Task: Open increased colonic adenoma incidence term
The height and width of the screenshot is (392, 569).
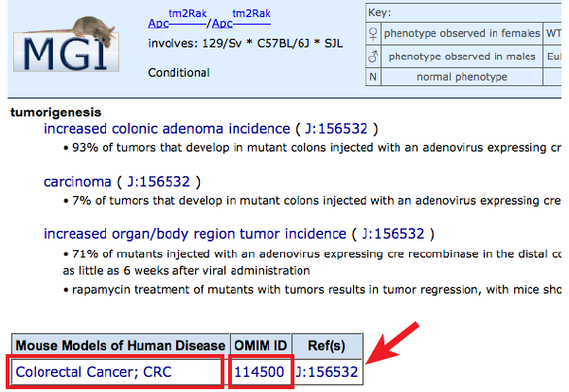Action: pos(167,129)
